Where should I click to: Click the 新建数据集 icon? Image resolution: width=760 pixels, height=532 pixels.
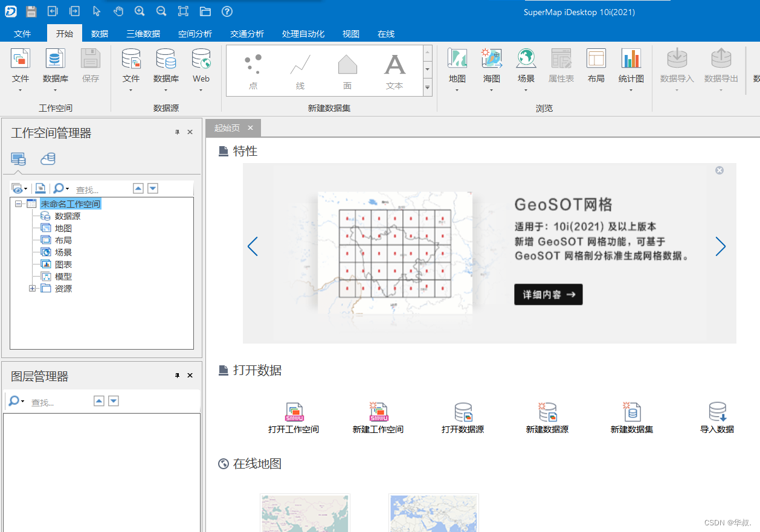[632, 412]
